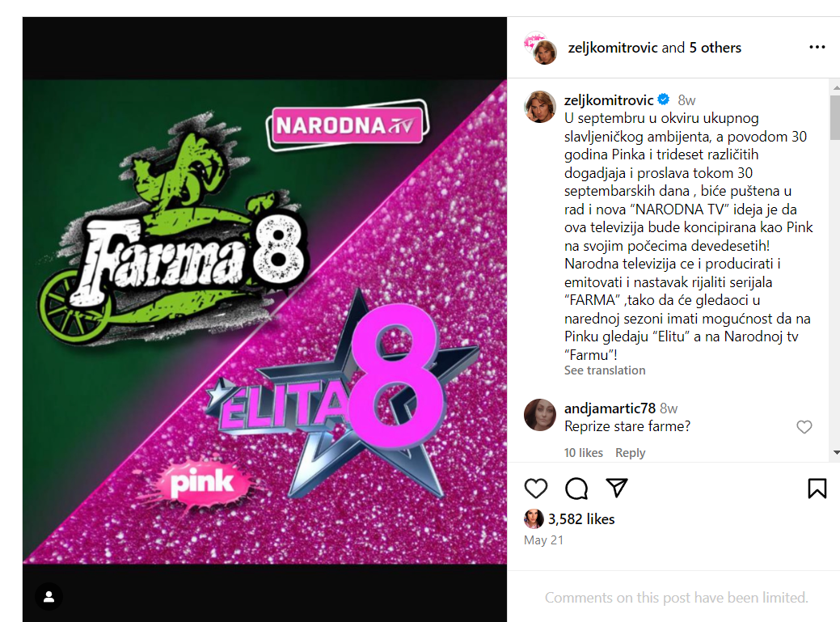The height and width of the screenshot is (622, 840).
Task: Click the Farma 8 / Elita 8 post image
Action: (x=264, y=321)
